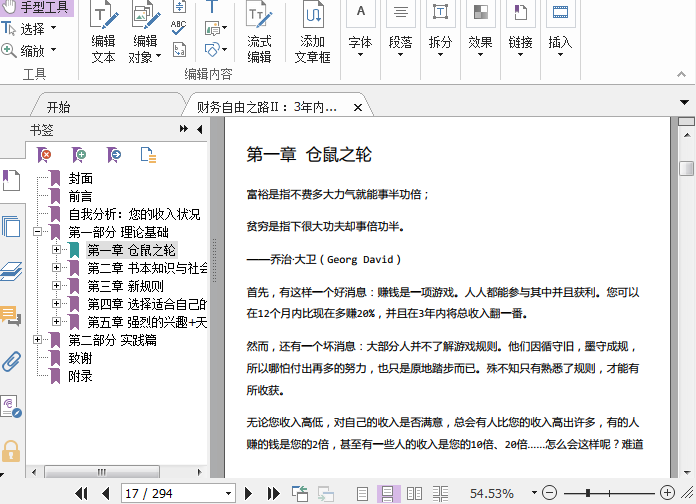Open the Security lock panel
The width and height of the screenshot is (696, 504).
click(x=11, y=450)
